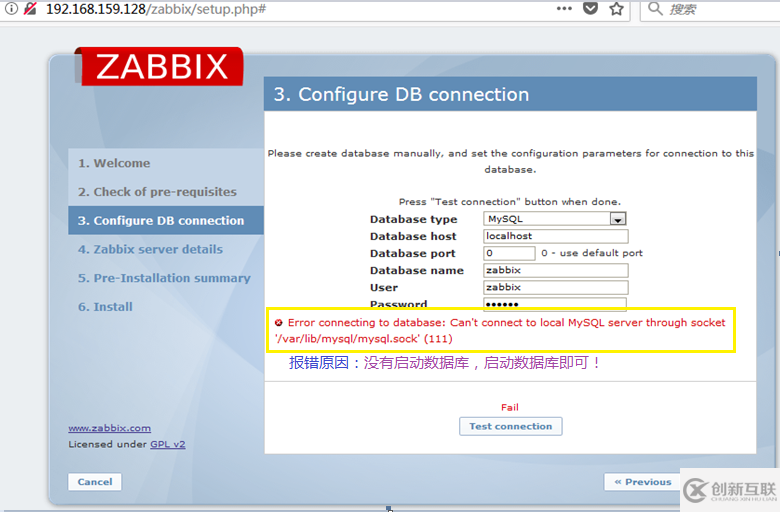Viewport: 780px width, 512px height.
Task: Click the Cancel button
Action: 95,482
